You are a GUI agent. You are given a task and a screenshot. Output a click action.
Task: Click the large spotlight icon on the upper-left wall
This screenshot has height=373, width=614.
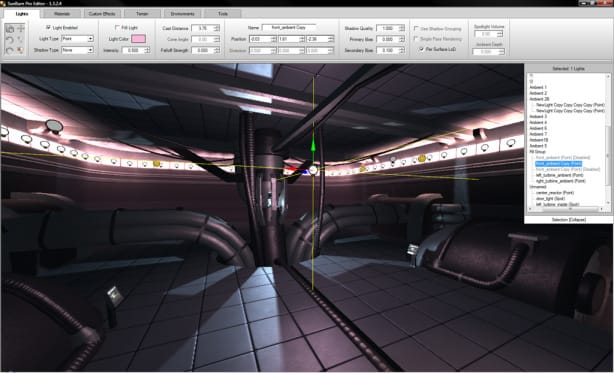coord(54,126)
